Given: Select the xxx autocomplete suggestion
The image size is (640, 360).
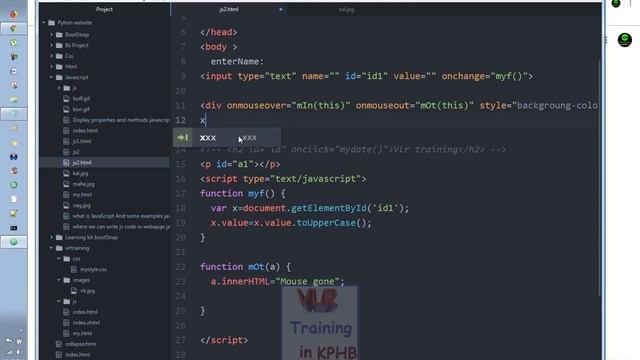Looking at the screenshot, I should (x=227, y=138).
